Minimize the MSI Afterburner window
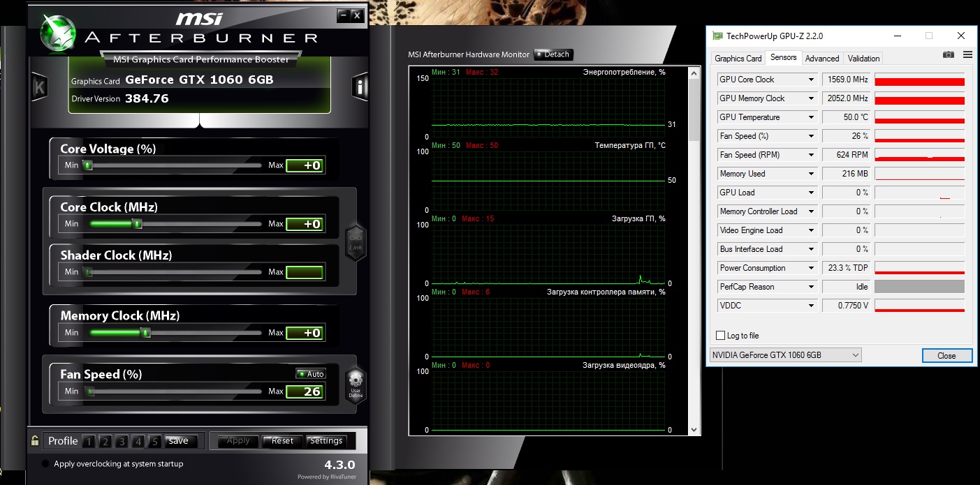Viewport: 980px width, 485px height. point(342,15)
